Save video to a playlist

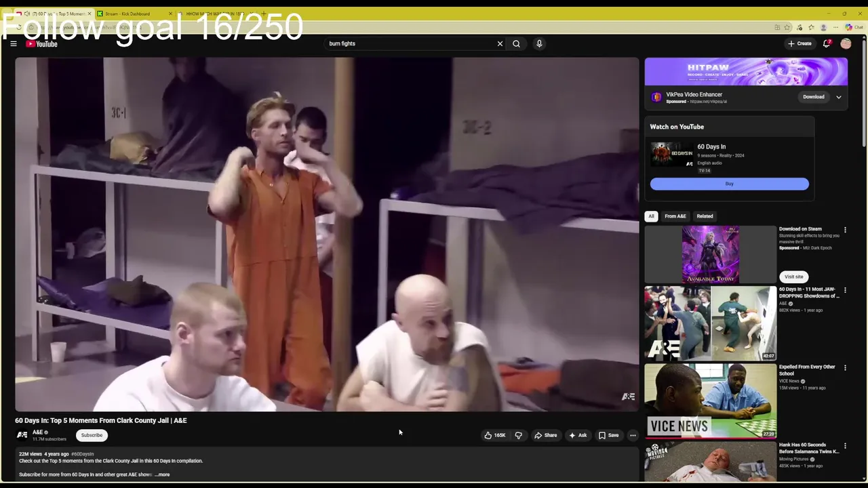click(x=608, y=435)
